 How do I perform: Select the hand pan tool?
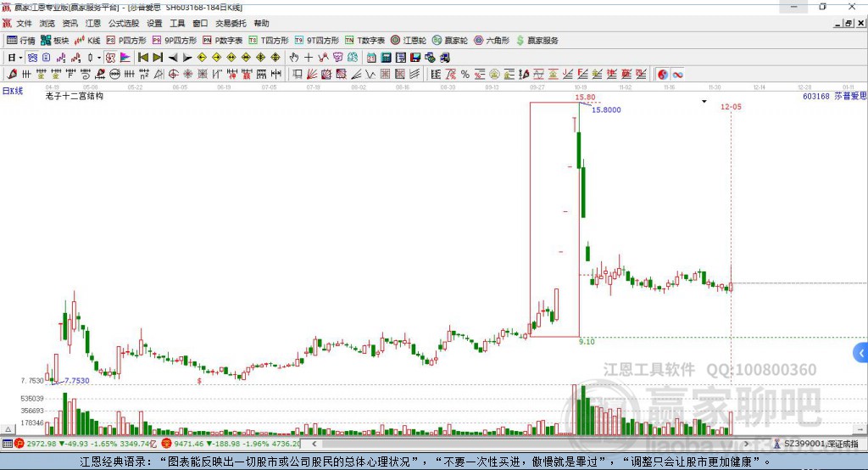294,58
